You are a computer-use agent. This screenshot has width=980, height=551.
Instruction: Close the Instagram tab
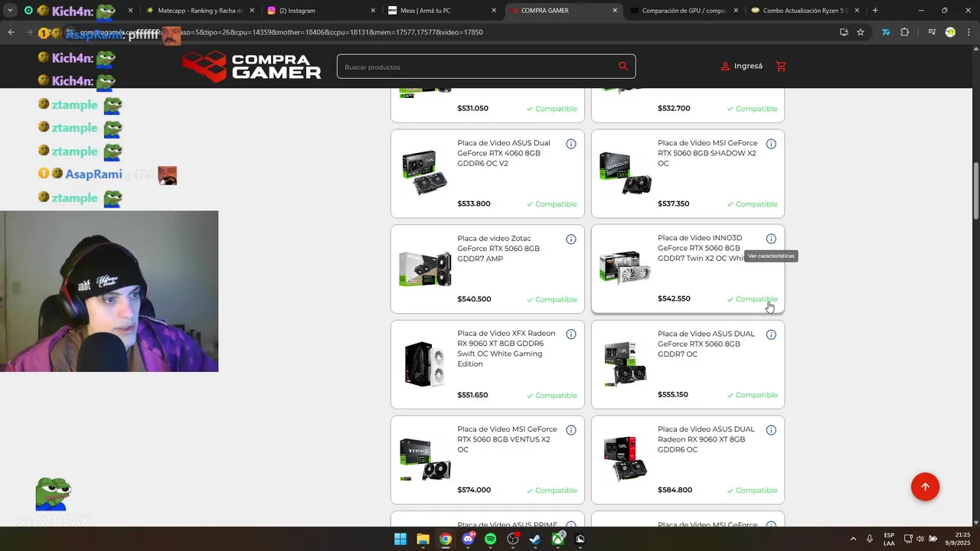[x=373, y=11]
